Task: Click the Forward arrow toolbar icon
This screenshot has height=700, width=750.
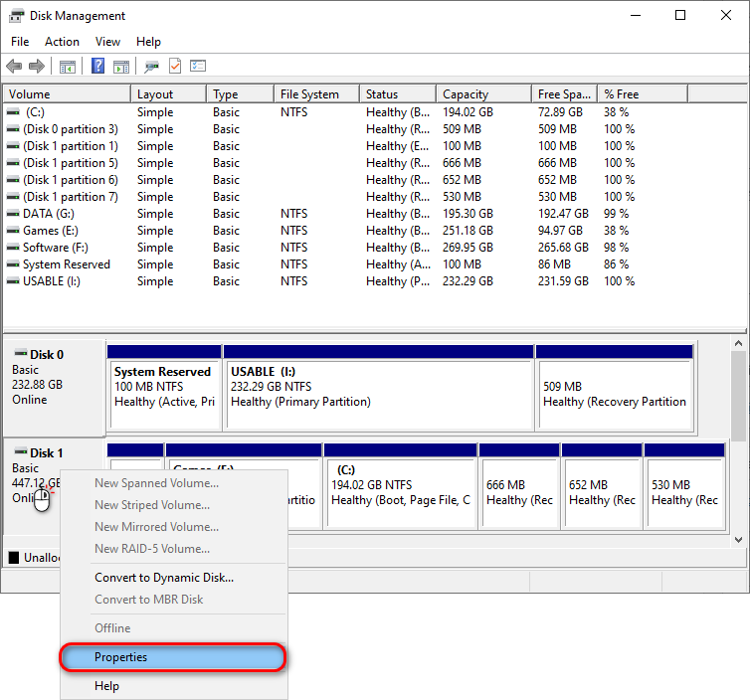Action: click(37, 67)
